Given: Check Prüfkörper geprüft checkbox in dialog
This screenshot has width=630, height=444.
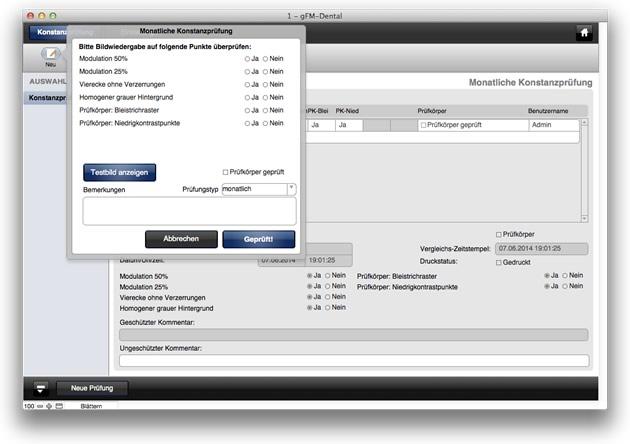Looking at the screenshot, I should pyautogui.click(x=226, y=172).
